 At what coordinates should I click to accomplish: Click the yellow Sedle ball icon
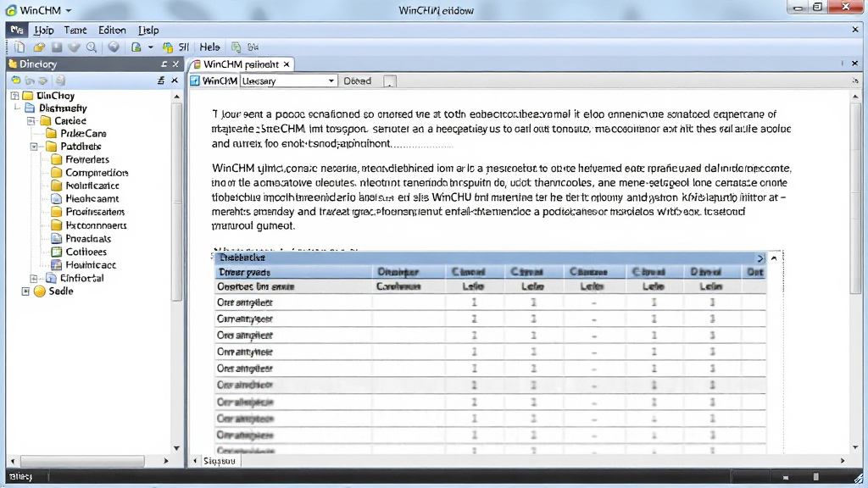click(39, 291)
